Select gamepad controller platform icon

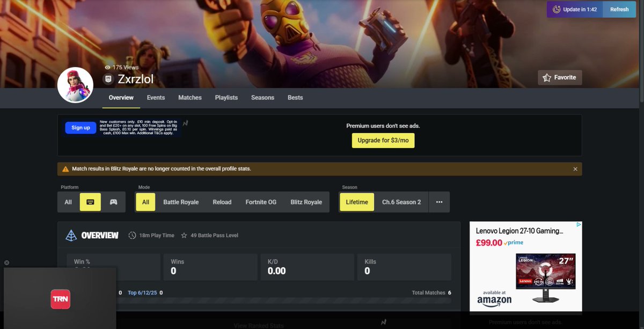pos(114,202)
